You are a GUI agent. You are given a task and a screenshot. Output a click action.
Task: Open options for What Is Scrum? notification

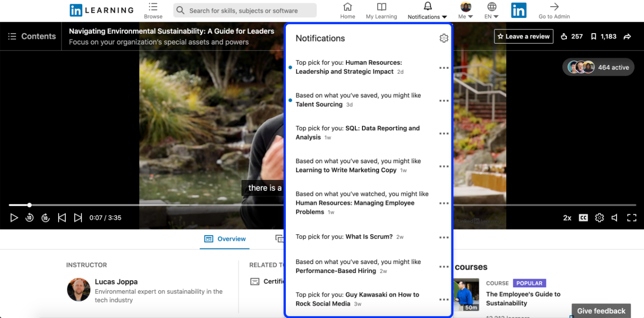tap(444, 238)
